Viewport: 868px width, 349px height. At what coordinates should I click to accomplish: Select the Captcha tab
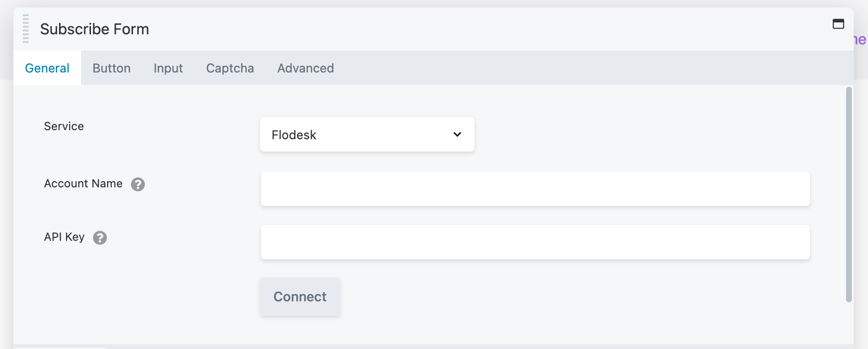coord(230,68)
